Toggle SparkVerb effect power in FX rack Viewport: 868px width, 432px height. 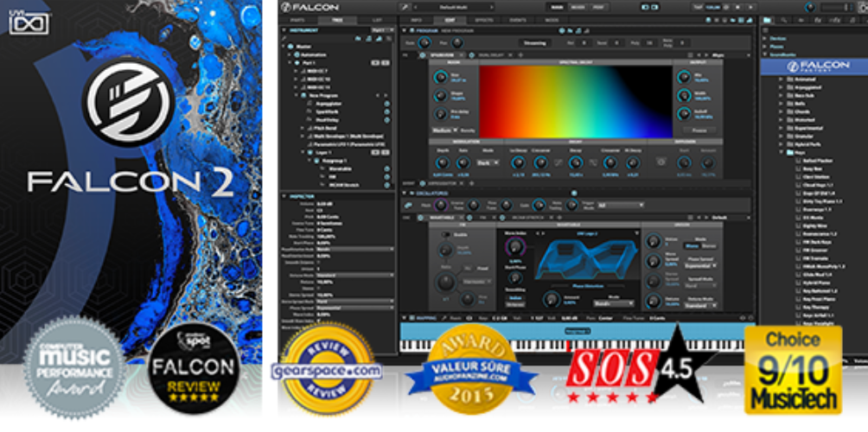click(423, 54)
